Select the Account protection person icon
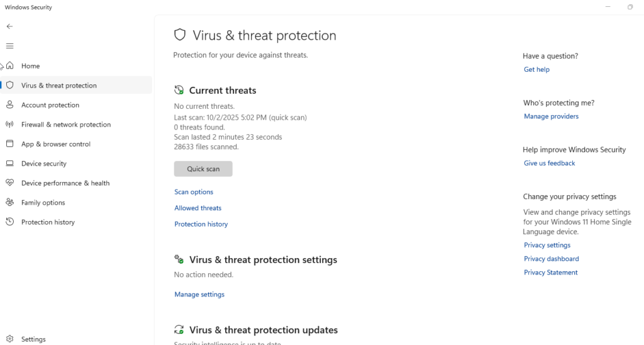The image size is (644, 345). (10, 105)
